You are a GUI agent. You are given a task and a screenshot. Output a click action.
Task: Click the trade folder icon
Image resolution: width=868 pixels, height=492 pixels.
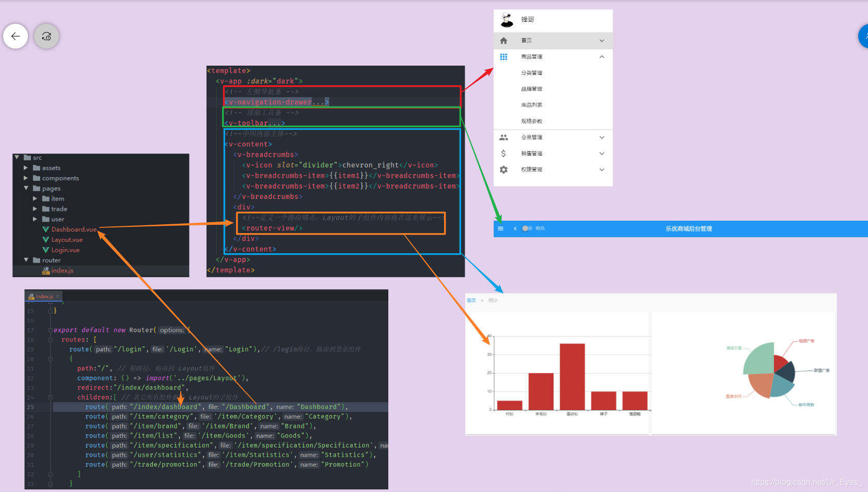[x=45, y=209]
